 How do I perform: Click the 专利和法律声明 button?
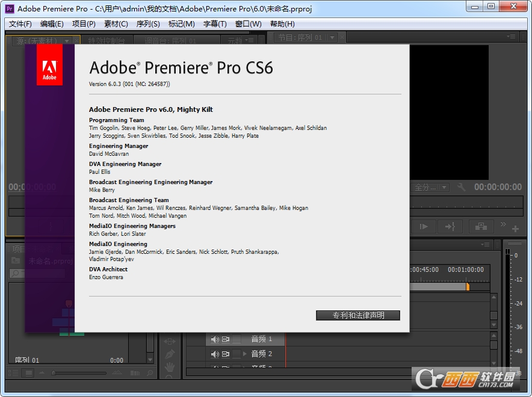357,315
